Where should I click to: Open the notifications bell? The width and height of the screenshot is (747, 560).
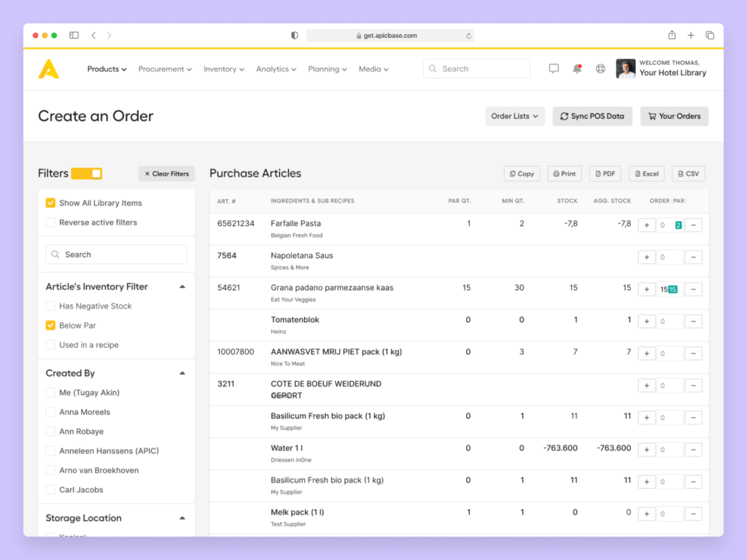point(577,69)
